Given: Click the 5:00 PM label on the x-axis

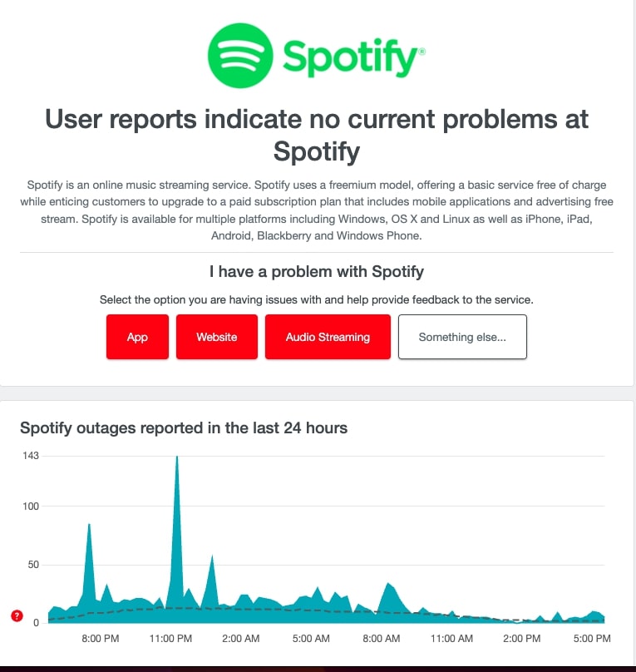Looking at the screenshot, I should (x=591, y=639).
